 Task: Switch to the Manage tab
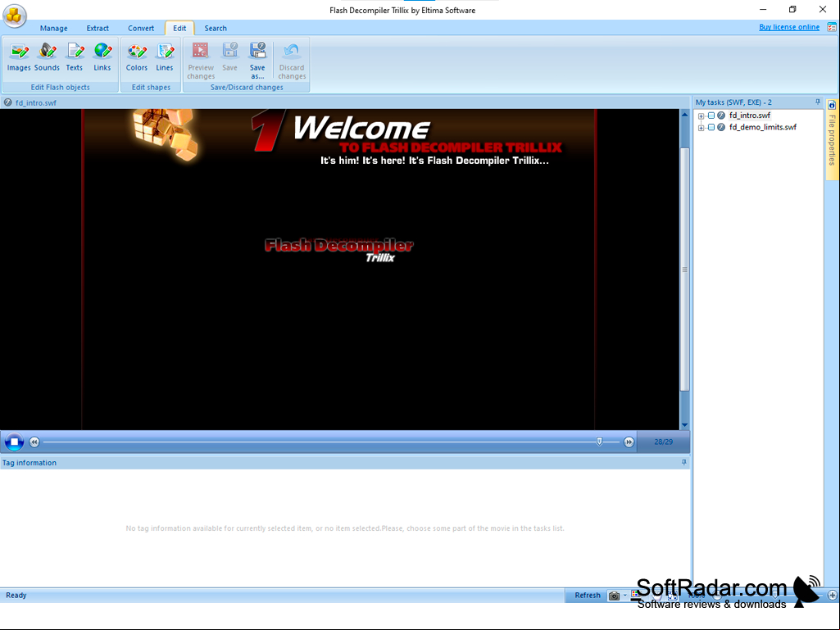point(53,29)
